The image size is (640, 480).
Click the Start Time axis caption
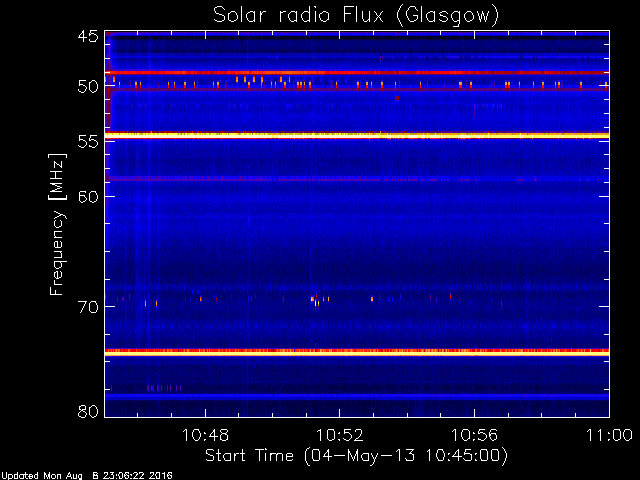356,456
